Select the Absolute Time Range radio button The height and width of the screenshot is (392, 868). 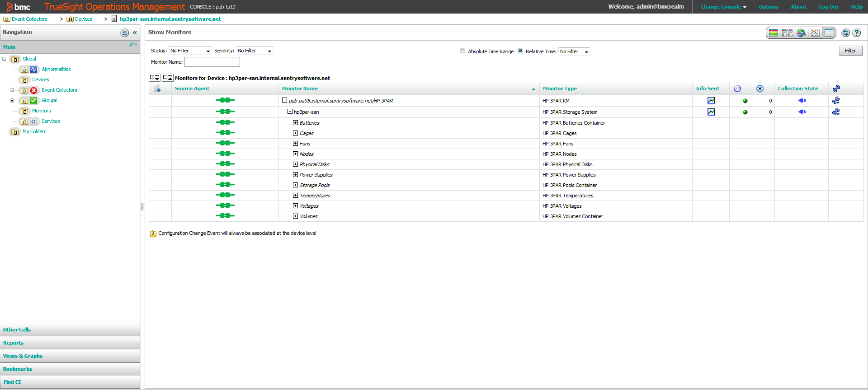pyautogui.click(x=462, y=51)
